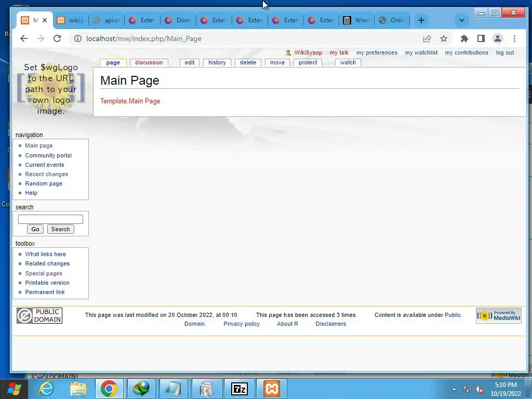Select the discussion tab
532x399 pixels.
coord(149,62)
